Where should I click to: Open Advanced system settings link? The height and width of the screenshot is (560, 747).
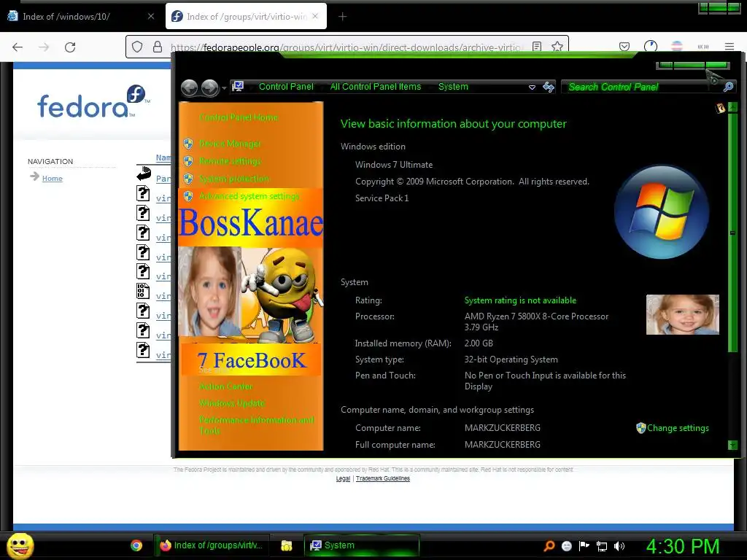(249, 196)
